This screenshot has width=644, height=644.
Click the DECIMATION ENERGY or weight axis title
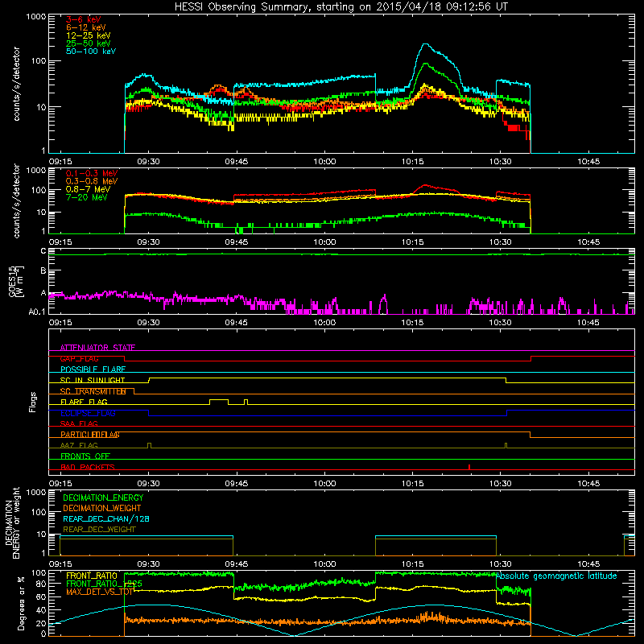pyautogui.click(x=12, y=522)
